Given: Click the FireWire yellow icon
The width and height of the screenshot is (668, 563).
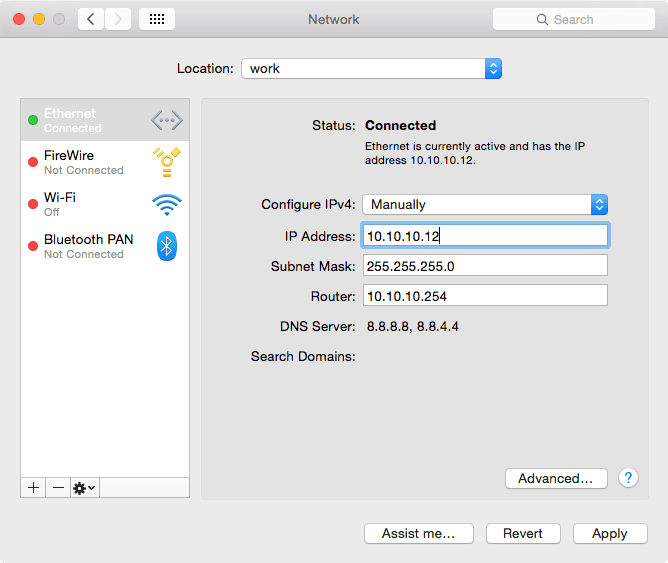Looking at the screenshot, I should (x=167, y=162).
